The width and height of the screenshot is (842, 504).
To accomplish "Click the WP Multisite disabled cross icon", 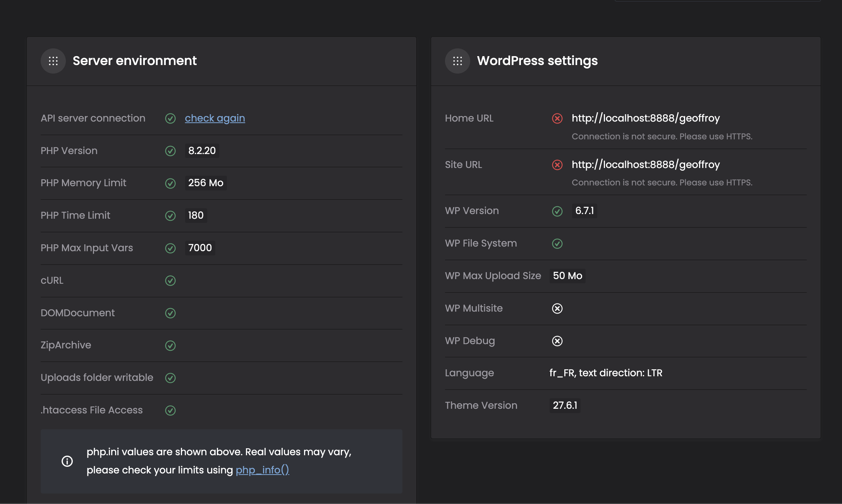I will (557, 309).
